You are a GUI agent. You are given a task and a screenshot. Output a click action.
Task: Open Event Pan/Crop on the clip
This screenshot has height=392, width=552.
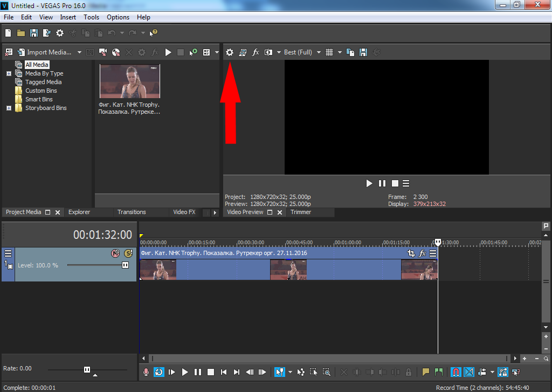pos(411,253)
